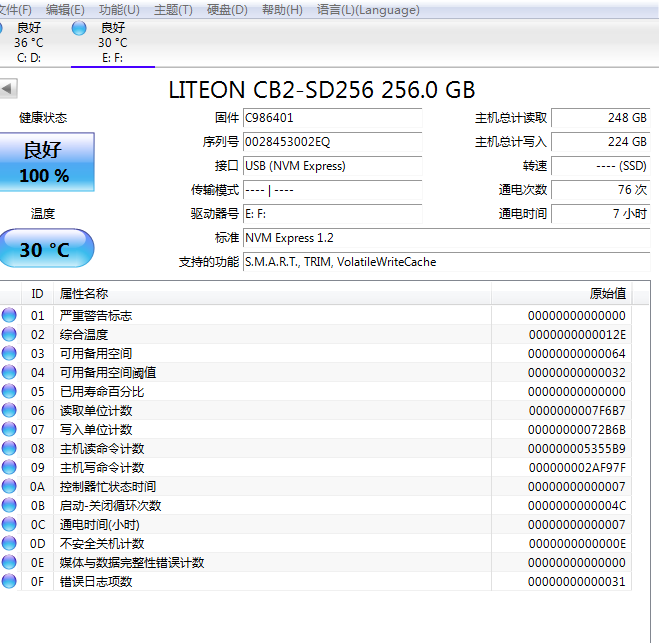The width and height of the screenshot is (659, 643).
Task: Click status orb of row 0A 控制器忙状态时间
Action: tap(9, 486)
